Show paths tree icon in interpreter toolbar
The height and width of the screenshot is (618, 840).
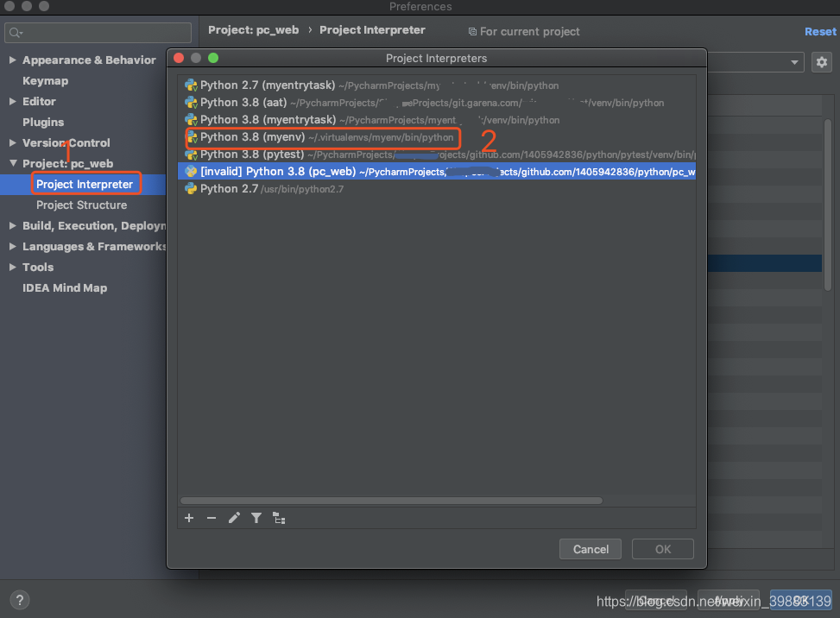(279, 518)
